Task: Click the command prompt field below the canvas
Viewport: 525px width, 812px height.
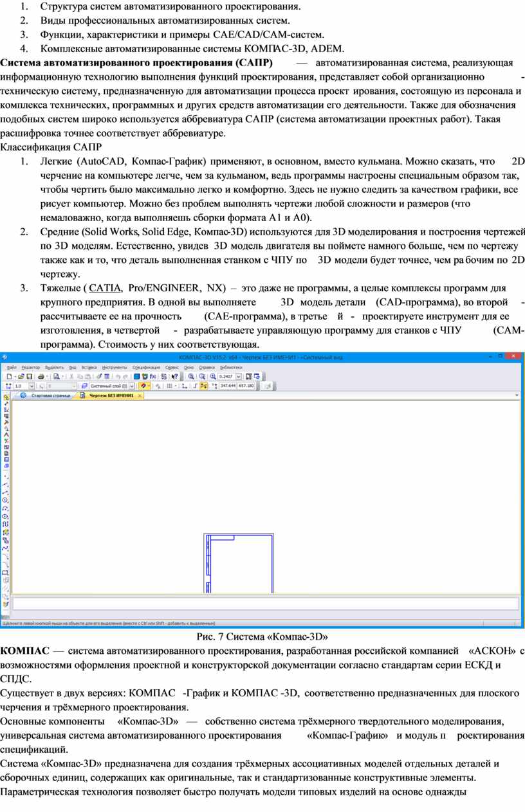Action: (266, 604)
